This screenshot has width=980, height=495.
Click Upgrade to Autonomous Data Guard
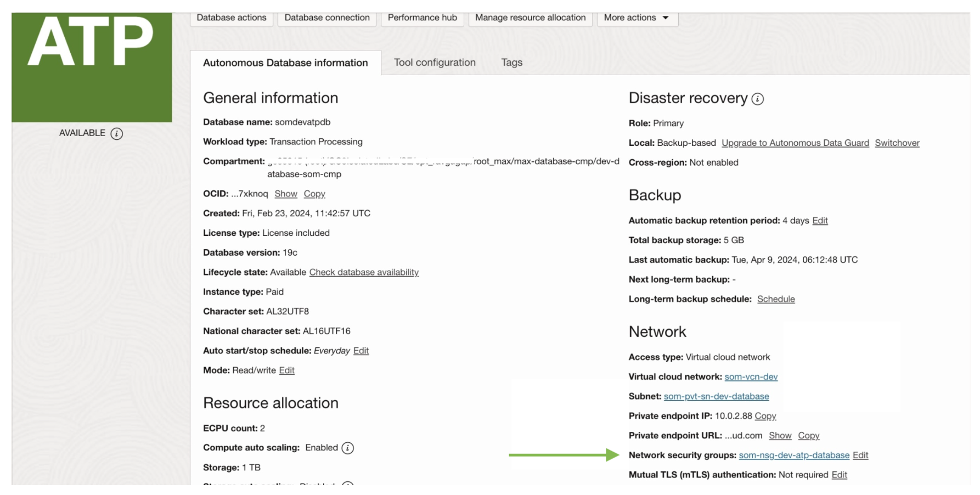795,143
